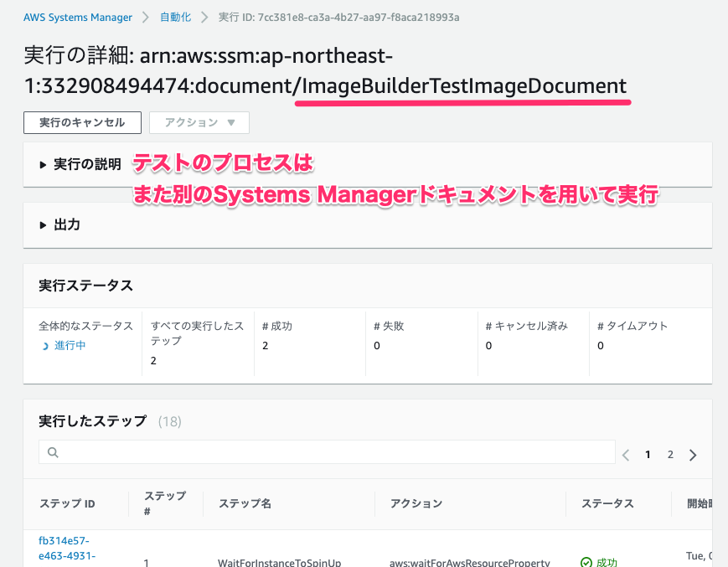
Task: Go to previous page arrow
Action: [x=626, y=455]
